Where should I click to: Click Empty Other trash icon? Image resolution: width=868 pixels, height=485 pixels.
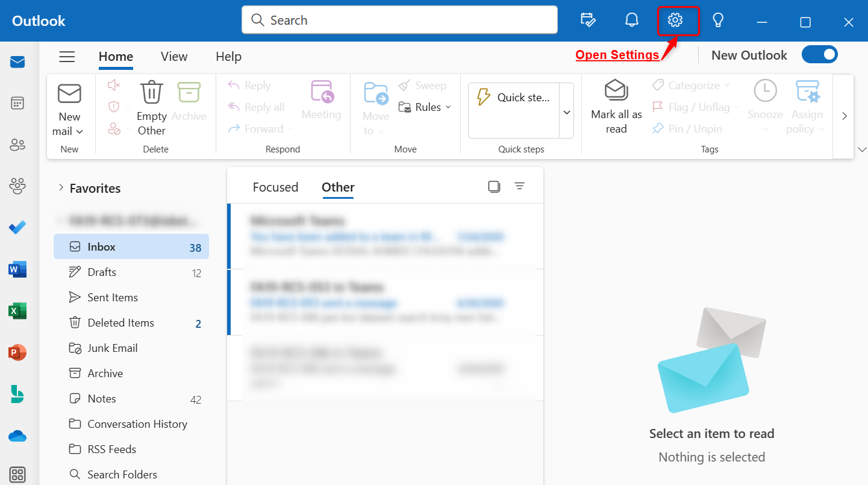coord(152,108)
